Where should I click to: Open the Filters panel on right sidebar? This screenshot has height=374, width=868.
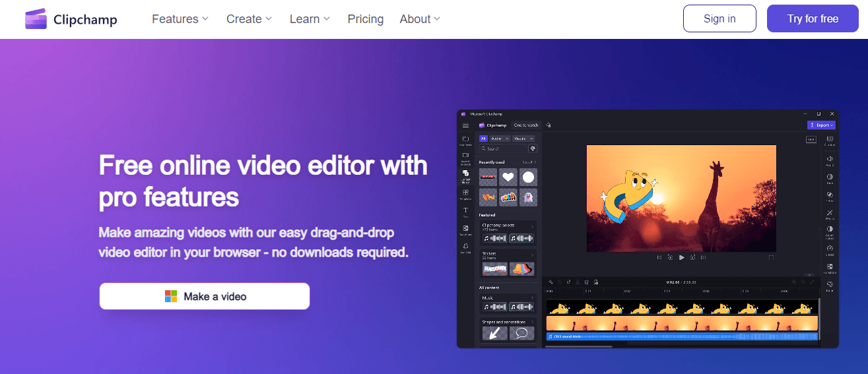830,197
